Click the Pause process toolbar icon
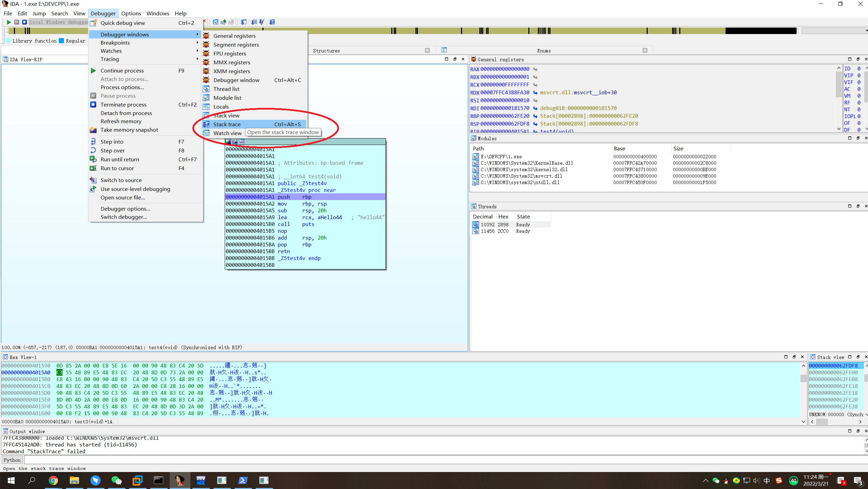This screenshot has width=868, height=489. [x=17, y=22]
